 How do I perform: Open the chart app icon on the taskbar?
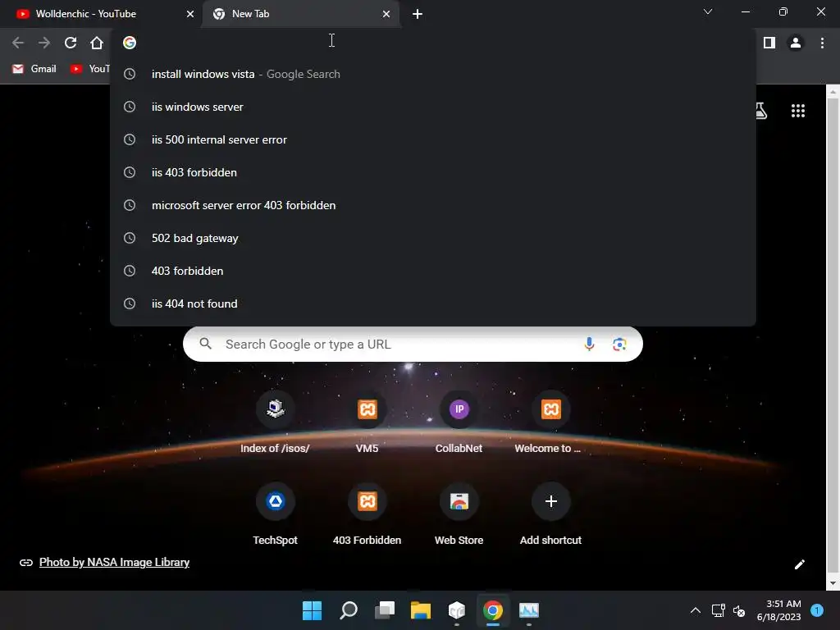[x=529, y=610]
